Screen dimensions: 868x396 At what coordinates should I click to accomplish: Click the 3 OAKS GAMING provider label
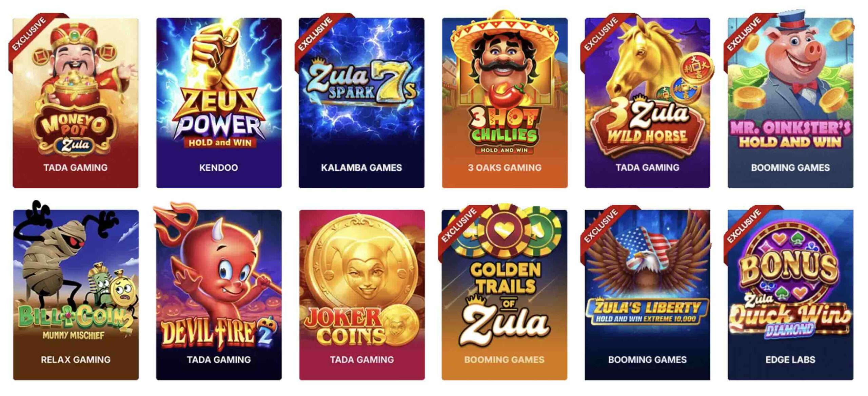click(x=505, y=168)
